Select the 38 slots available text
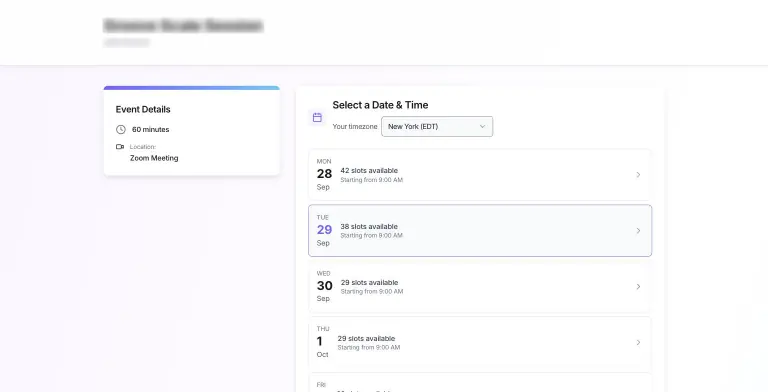This screenshot has height=392, width=768. click(369, 226)
